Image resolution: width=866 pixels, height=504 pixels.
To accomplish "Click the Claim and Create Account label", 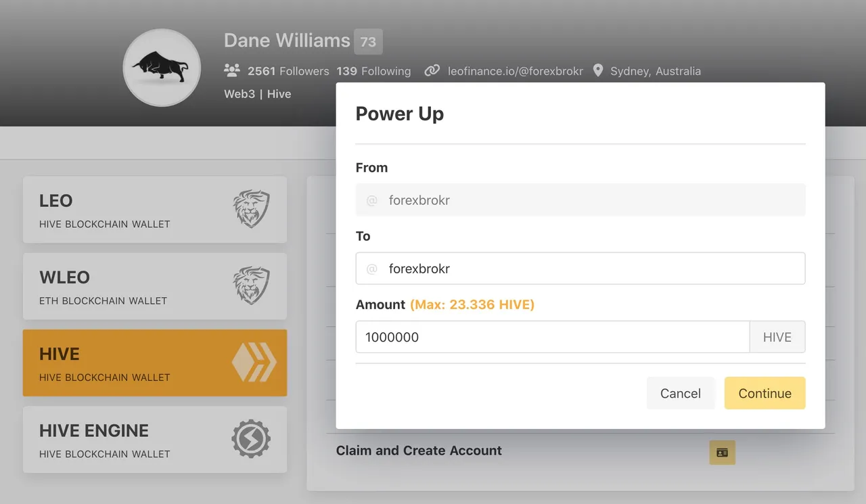I will 419,451.
